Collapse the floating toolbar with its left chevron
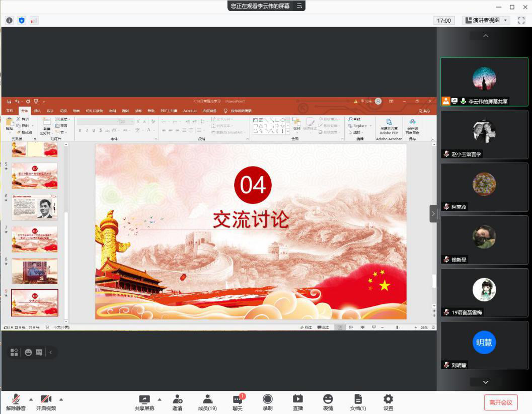The image size is (532, 414). [x=50, y=352]
